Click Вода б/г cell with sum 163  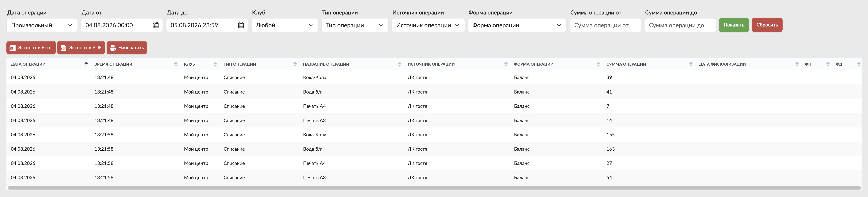click(312, 149)
